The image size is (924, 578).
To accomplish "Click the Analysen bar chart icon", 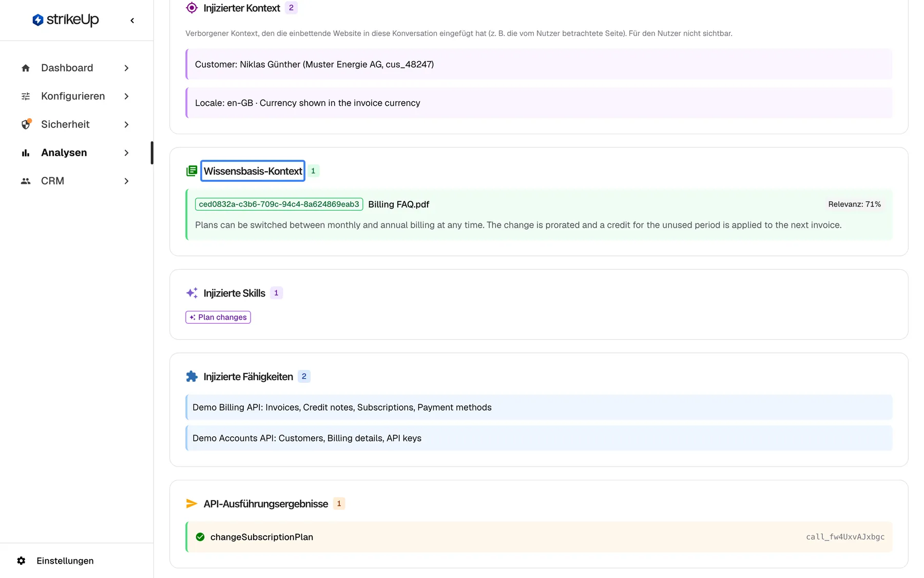I will point(26,153).
